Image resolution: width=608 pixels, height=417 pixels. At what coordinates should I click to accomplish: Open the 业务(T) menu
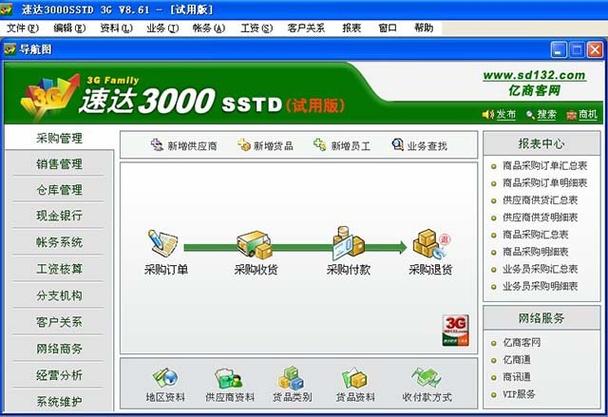coord(162,28)
